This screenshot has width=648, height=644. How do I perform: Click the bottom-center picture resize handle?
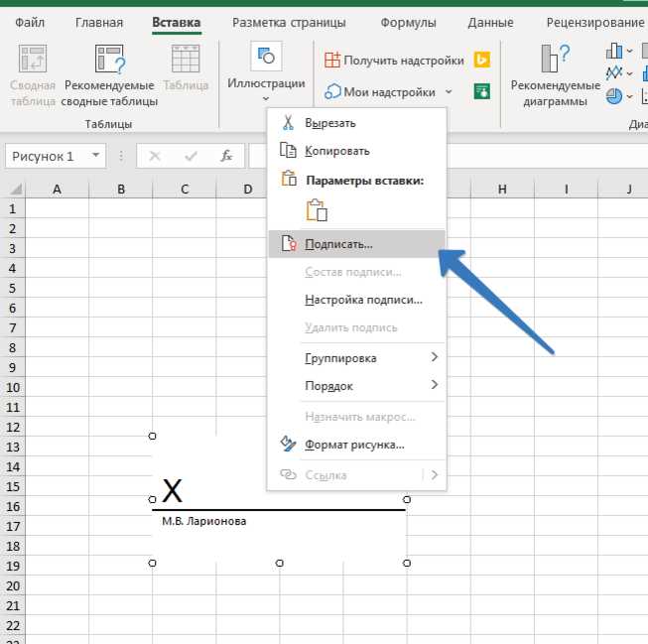[280, 563]
